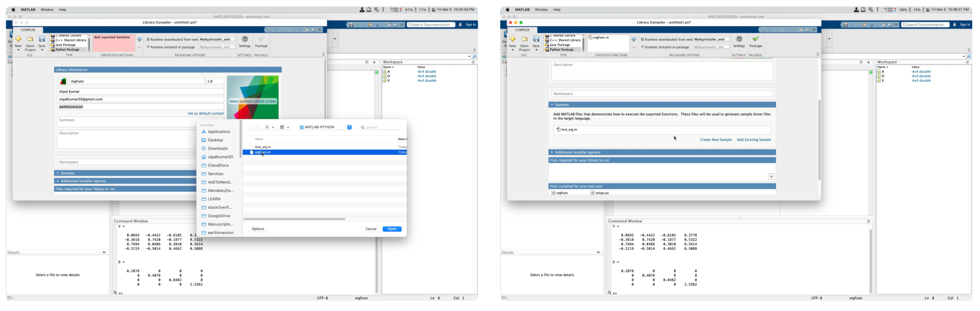
Task: Select Runtime included in package in right screenshot
Action: [x=642, y=47]
